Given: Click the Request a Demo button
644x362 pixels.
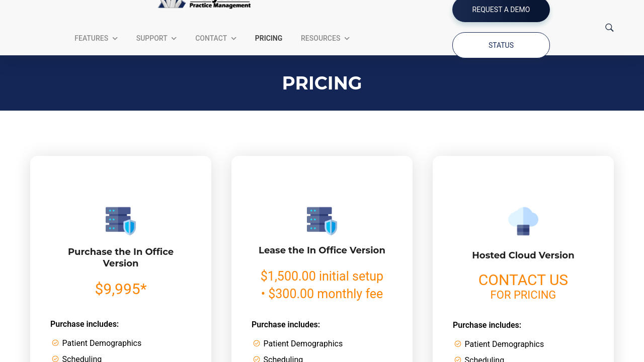Looking at the screenshot, I should pyautogui.click(x=501, y=10).
